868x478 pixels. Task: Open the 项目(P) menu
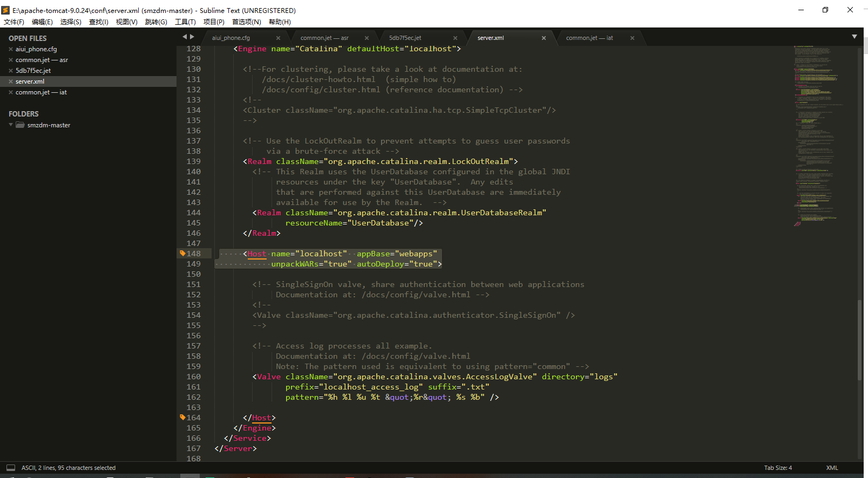pyautogui.click(x=214, y=22)
